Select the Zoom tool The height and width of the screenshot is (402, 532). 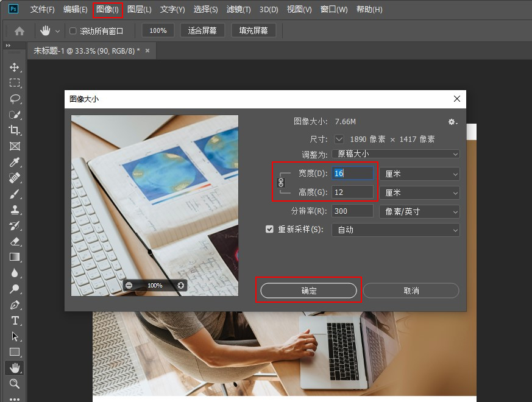tap(14, 384)
